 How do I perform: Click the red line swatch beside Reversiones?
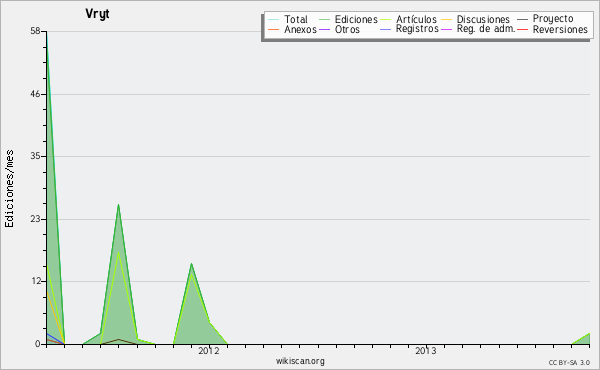pos(522,29)
